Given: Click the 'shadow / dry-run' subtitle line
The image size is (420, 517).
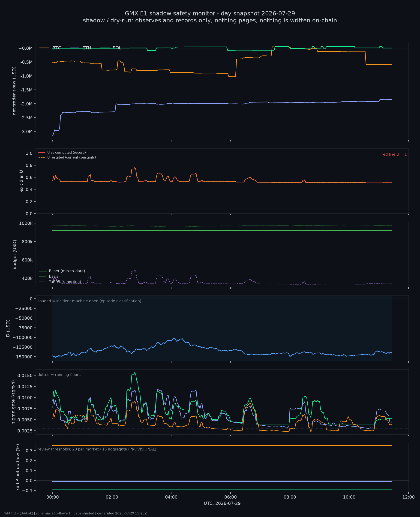Looking at the screenshot, I should (210, 20).
